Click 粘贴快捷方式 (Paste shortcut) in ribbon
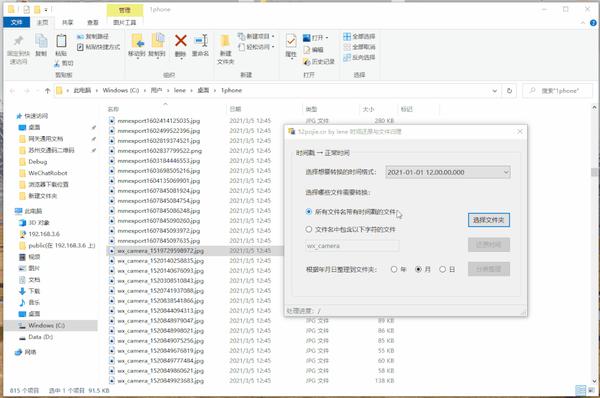Image resolution: width=600 pixels, height=398 pixels. point(98,47)
